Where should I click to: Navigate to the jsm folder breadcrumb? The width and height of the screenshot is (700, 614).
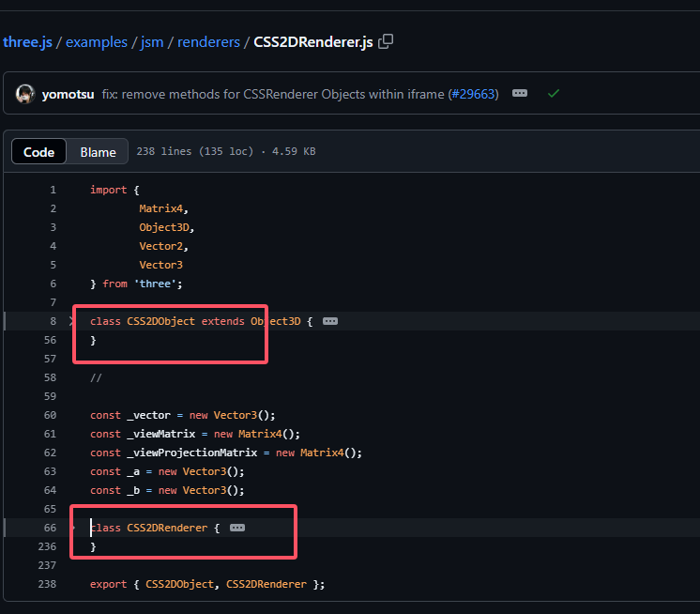[x=152, y=42]
